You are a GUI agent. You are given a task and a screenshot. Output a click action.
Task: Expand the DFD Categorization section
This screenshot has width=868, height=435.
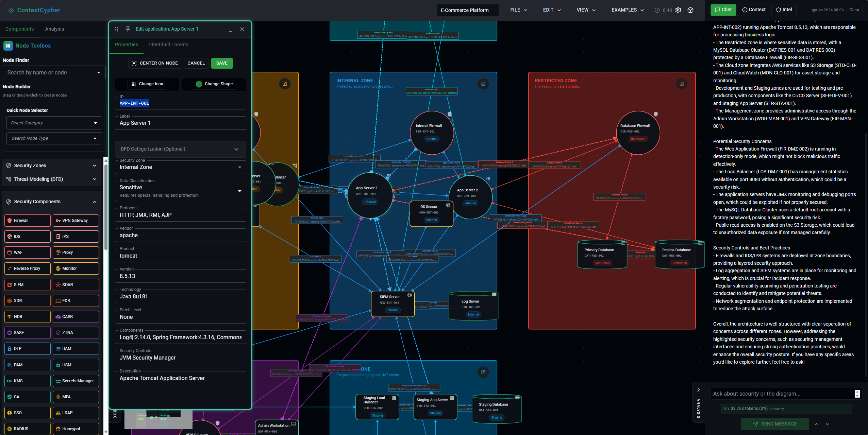point(180,149)
